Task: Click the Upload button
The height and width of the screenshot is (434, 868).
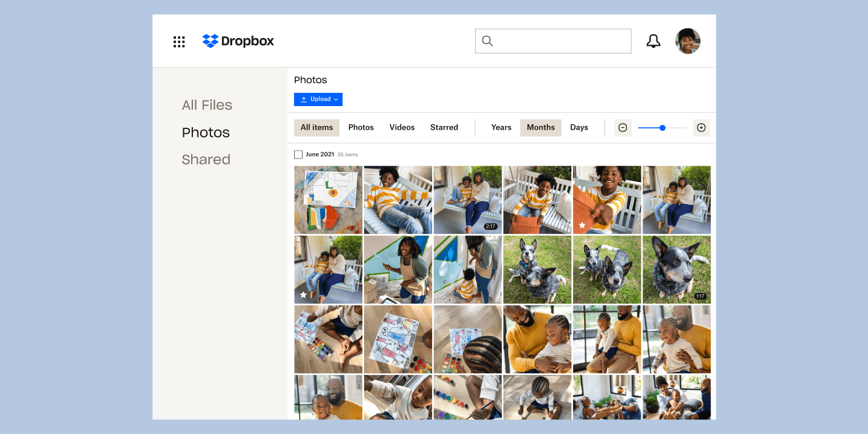Action: 318,99
